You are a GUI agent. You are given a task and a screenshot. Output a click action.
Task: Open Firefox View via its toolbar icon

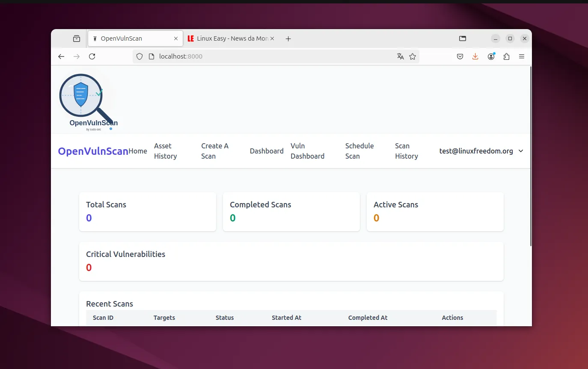76,38
